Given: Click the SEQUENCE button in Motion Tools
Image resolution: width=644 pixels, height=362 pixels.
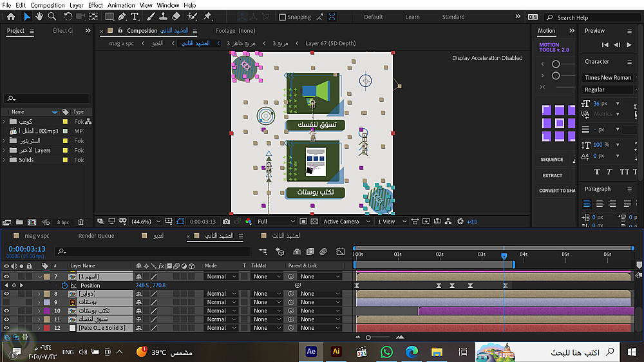Looking at the screenshot, I should click(552, 160).
